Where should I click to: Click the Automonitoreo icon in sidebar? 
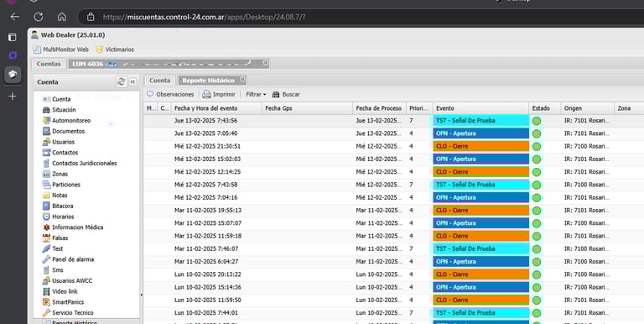coord(46,121)
